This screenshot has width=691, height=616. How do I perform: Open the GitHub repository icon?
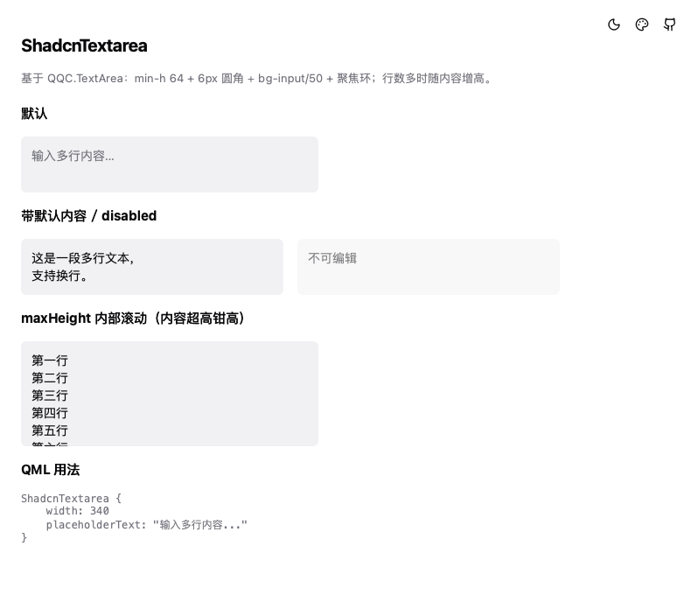point(669,24)
